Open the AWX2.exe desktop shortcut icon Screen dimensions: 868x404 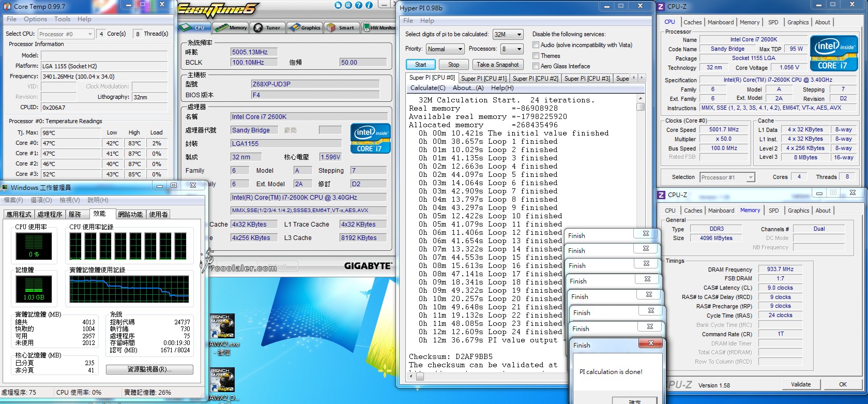point(223,326)
